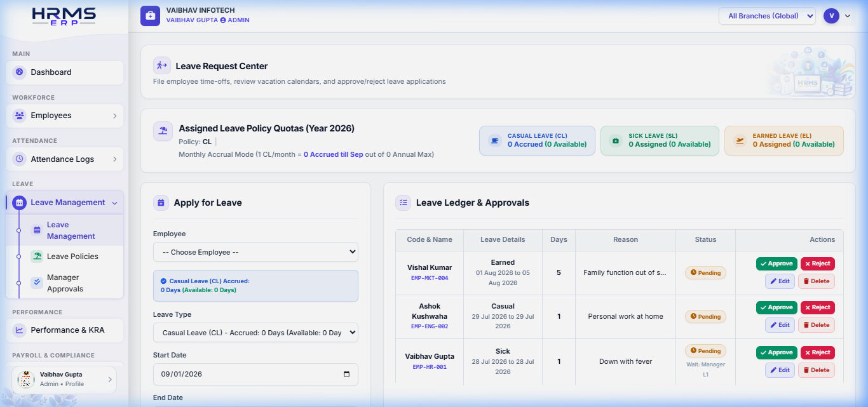The height and width of the screenshot is (407, 868).
Task: Open the Choose Employee dropdown
Action: pyautogui.click(x=255, y=252)
